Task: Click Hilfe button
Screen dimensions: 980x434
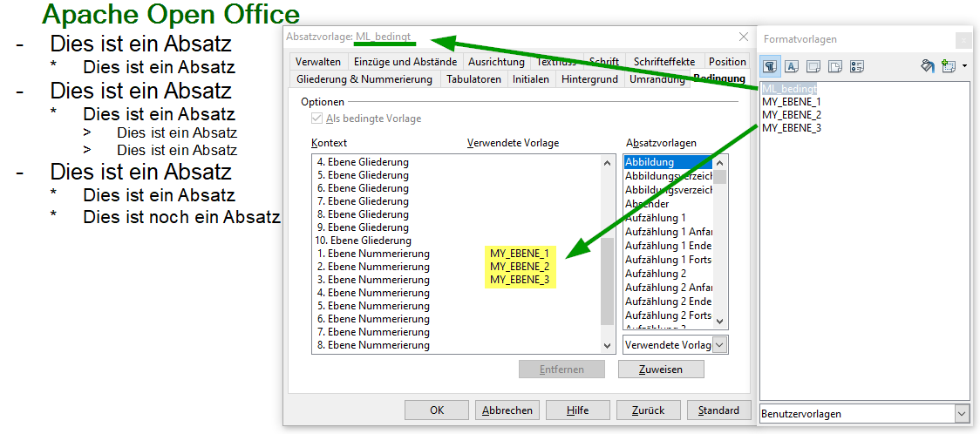Action: click(x=578, y=410)
